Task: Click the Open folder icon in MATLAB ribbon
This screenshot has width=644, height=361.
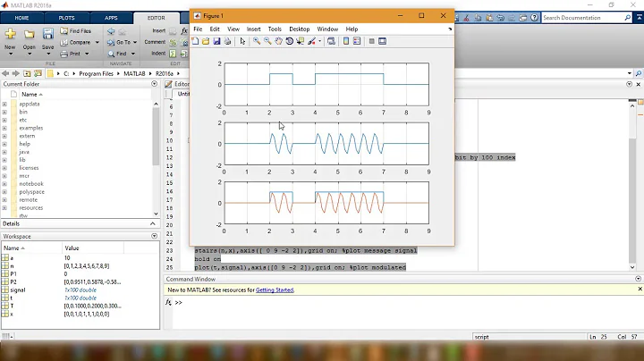Action: click(x=30, y=34)
